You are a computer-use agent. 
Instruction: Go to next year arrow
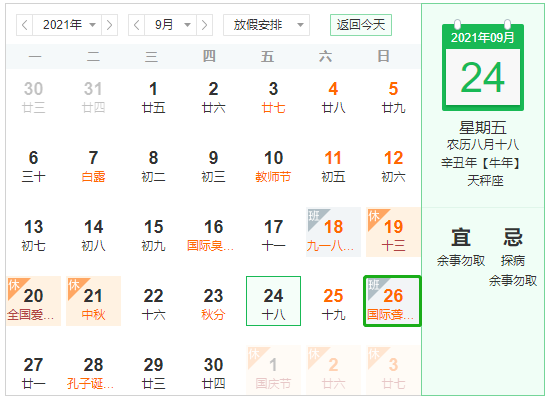coord(109,25)
